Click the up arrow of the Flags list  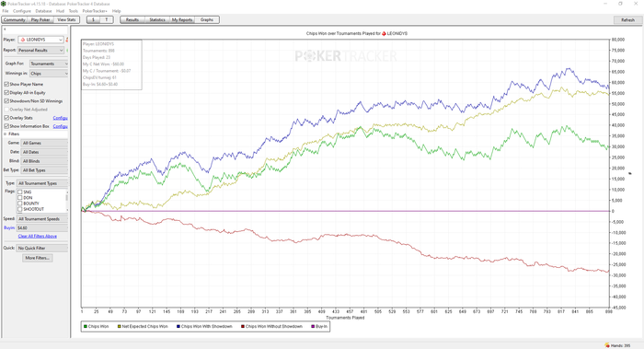pos(67,192)
